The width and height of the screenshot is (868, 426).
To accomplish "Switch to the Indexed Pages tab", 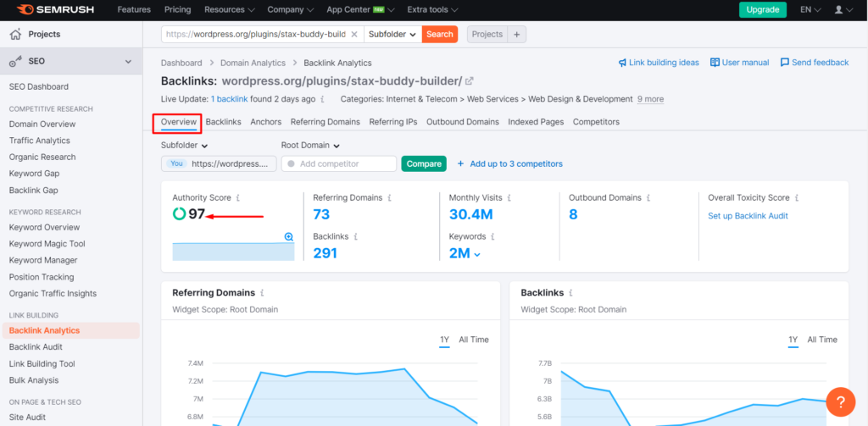I will tap(536, 122).
